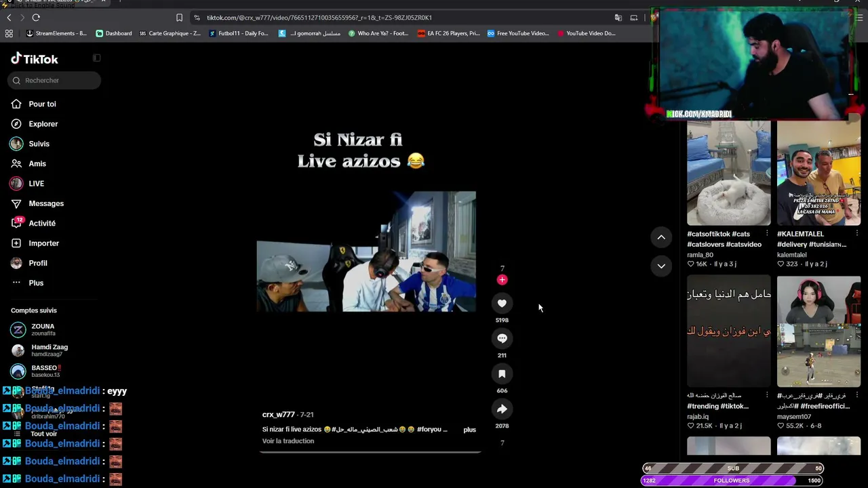This screenshot has height=488, width=868.
Task: Collapse the sidebar with the panel icon
Action: pos(96,58)
